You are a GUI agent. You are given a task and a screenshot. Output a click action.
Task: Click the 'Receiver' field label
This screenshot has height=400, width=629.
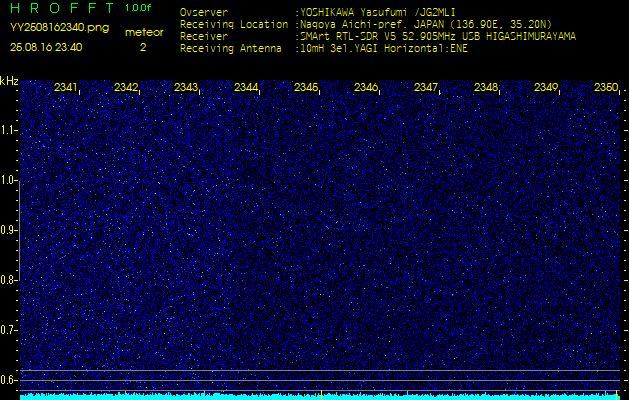click(204, 37)
